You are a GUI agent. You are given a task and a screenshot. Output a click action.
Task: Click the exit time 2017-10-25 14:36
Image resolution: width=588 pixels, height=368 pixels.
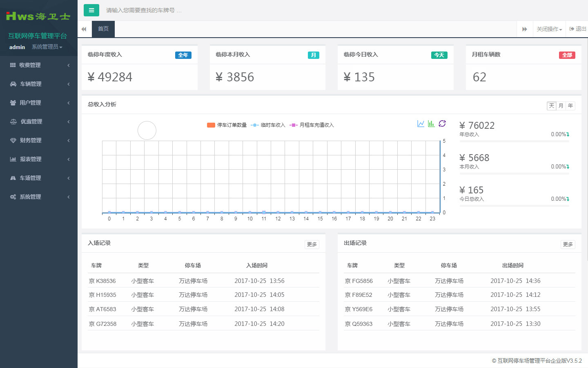515,281
